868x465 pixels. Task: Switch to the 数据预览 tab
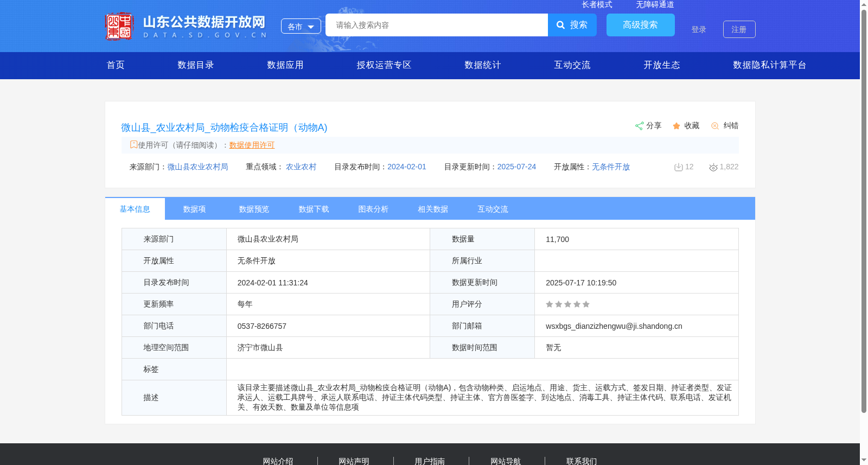[254, 209]
